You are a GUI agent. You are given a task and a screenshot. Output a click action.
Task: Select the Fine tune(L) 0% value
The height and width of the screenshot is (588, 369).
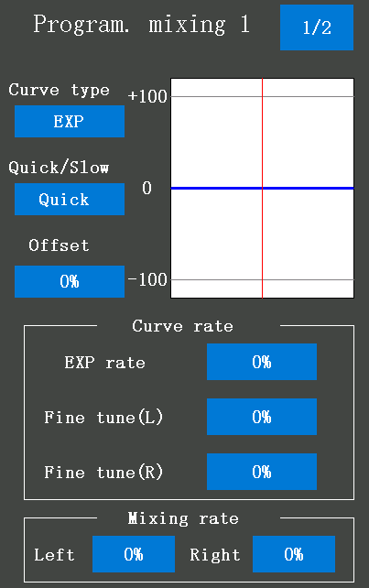click(262, 417)
